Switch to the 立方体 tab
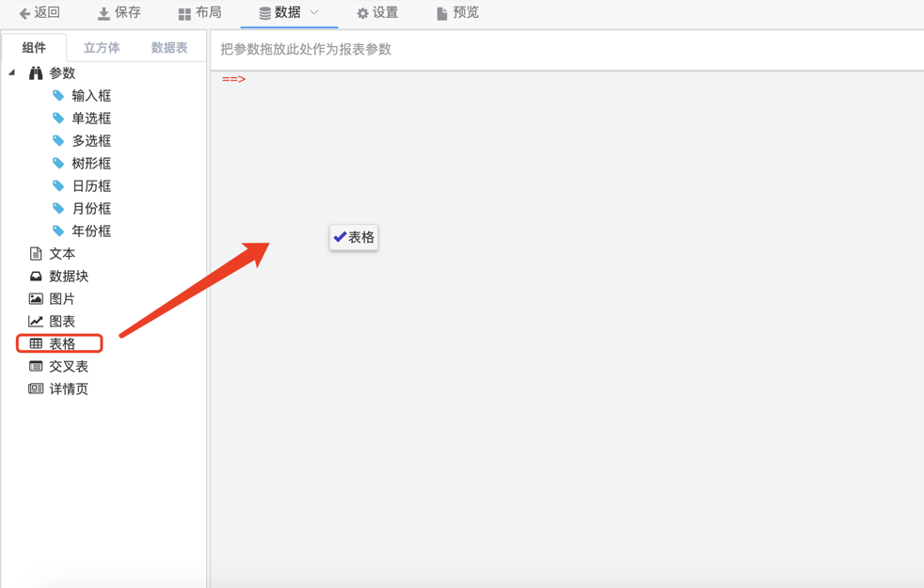924x588 pixels. pyautogui.click(x=102, y=48)
